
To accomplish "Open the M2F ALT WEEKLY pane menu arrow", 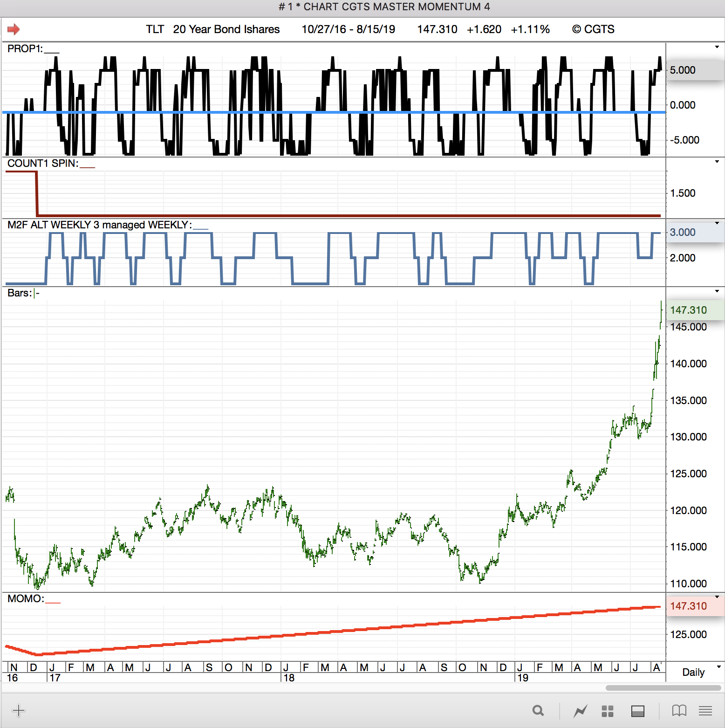I will click(x=717, y=223).
